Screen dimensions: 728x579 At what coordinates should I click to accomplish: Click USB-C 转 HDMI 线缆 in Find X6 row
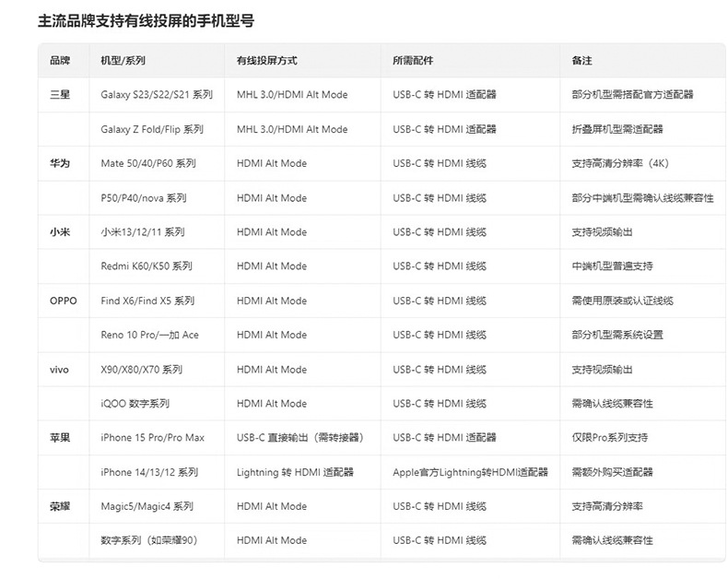(440, 301)
